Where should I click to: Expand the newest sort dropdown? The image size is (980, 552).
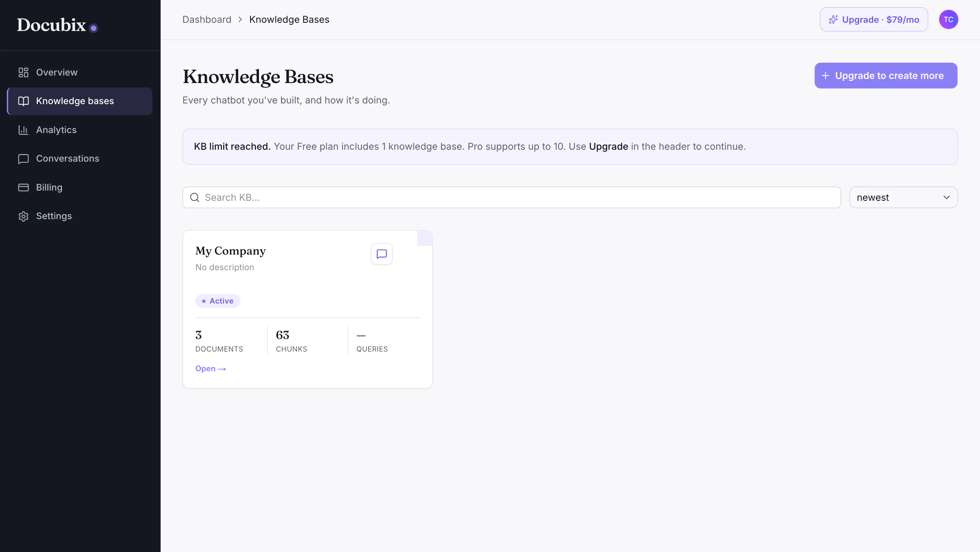click(x=903, y=197)
